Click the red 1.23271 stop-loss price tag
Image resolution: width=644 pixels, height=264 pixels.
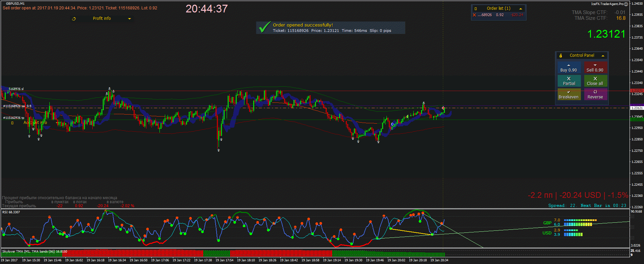point(636,91)
